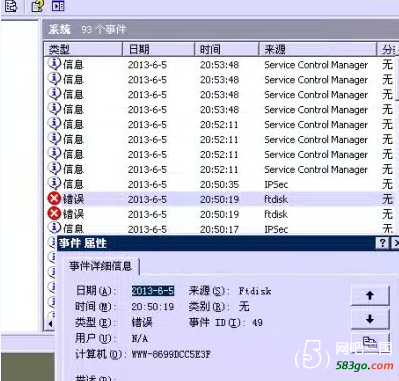Image resolution: width=399 pixels, height=381 pixels.
Task: Click the vertical scrollbar of event list
Action: (397, 79)
